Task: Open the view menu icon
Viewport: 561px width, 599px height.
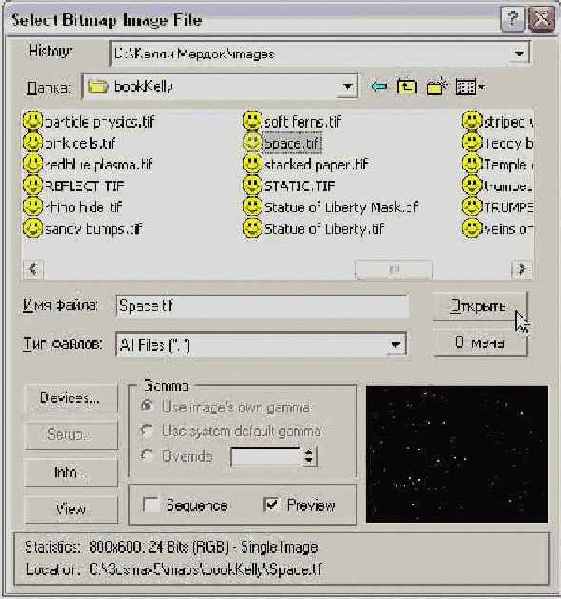Action: (470, 87)
